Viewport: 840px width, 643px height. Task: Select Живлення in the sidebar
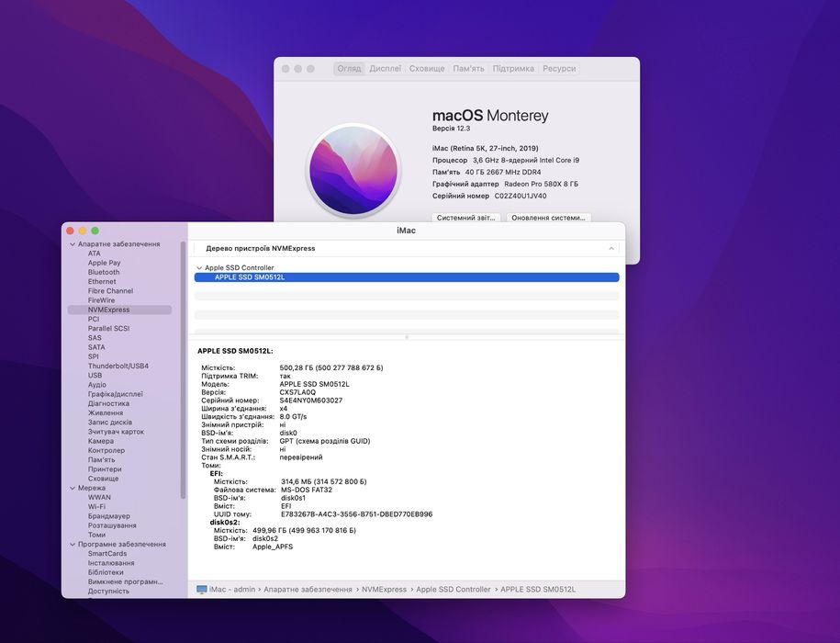[x=106, y=412]
